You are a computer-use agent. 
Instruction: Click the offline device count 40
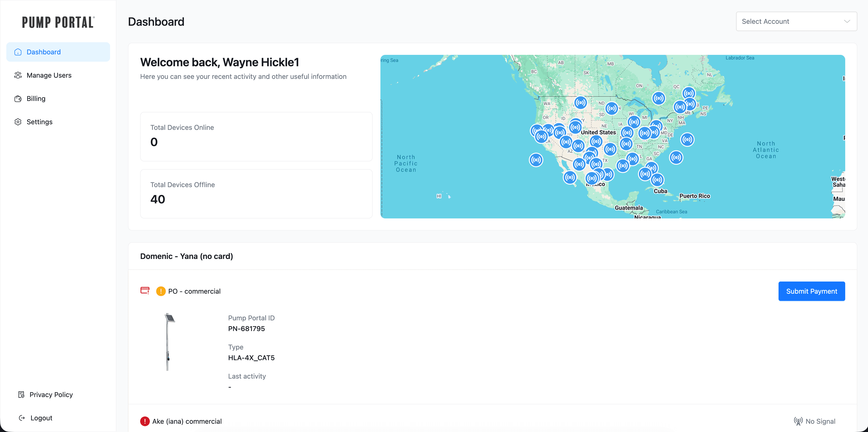coord(158,199)
